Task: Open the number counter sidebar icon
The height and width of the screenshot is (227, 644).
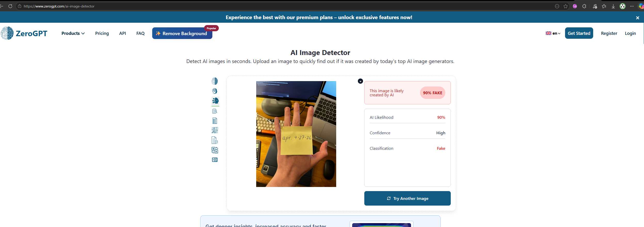Action: 215,160
